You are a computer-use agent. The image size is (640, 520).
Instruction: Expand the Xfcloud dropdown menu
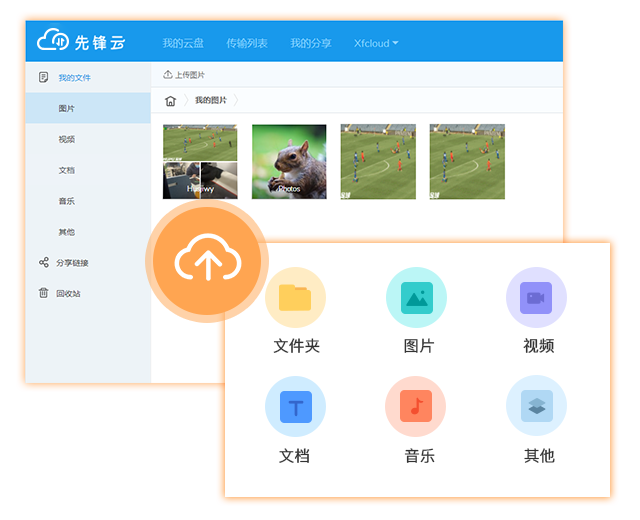[376, 44]
